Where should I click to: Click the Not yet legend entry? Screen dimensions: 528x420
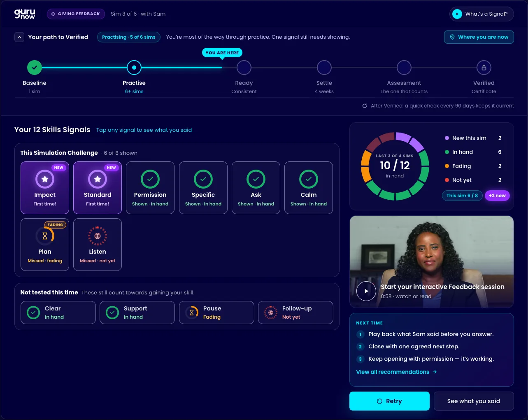(x=473, y=180)
